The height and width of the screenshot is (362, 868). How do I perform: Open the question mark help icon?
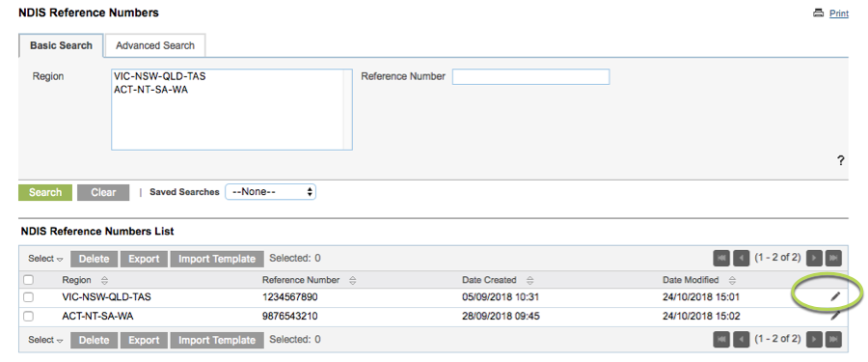coord(840,161)
